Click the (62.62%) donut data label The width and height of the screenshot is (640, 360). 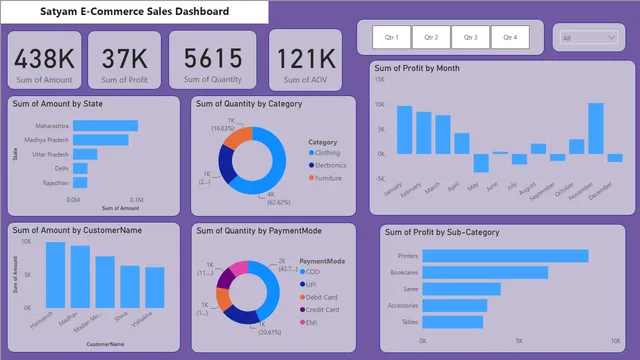[x=279, y=202]
